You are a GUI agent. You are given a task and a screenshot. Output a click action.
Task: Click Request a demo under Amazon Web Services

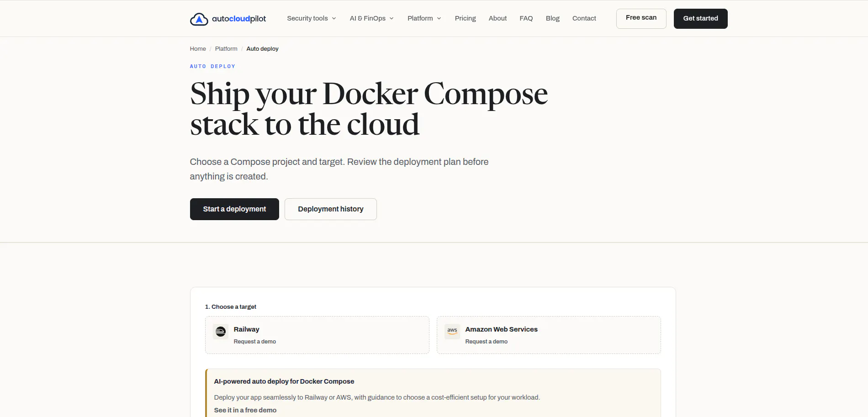486,342
